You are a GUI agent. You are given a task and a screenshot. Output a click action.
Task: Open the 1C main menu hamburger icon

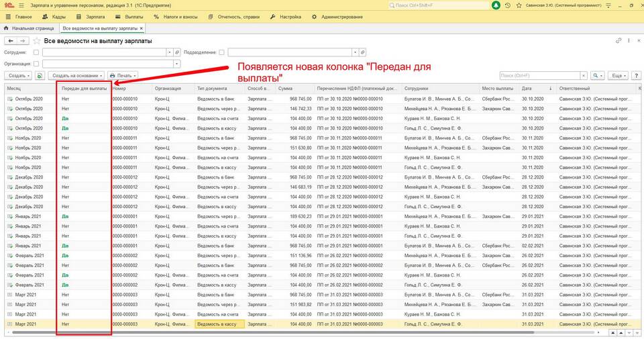(21, 5)
